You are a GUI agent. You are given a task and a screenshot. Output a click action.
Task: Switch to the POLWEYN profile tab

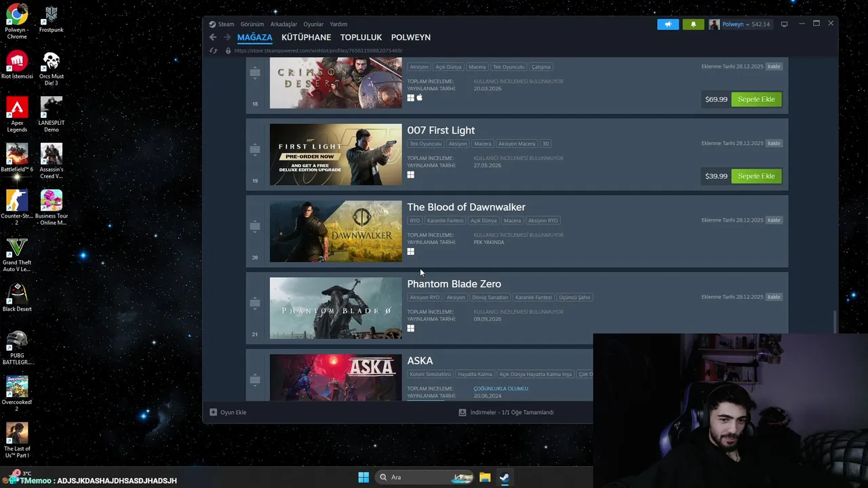411,37
